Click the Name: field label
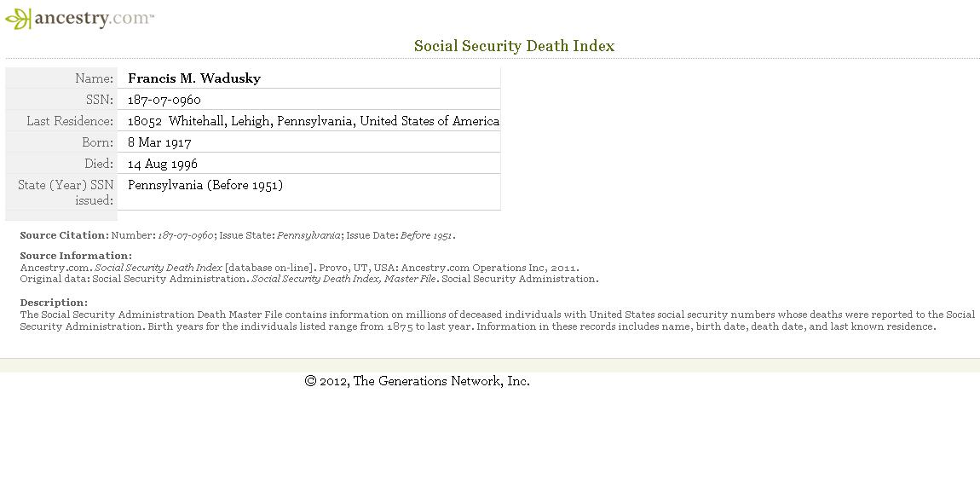980x491 pixels. click(95, 78)
